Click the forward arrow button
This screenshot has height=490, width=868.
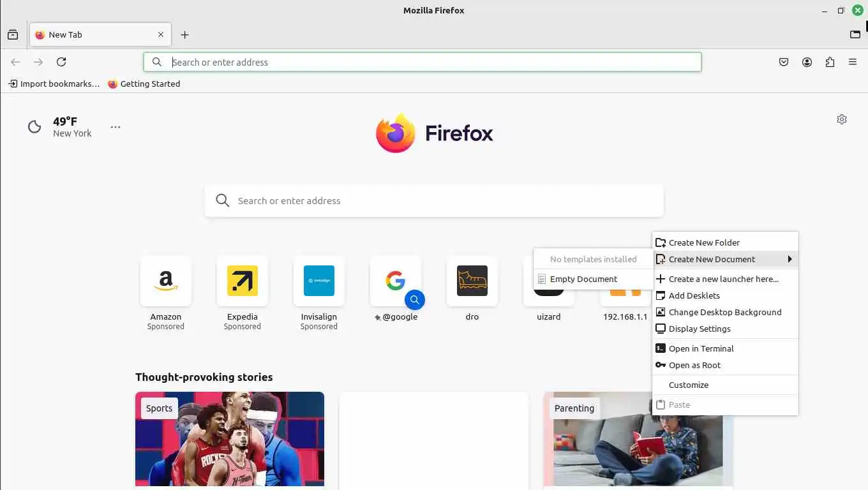pos(38,62)
